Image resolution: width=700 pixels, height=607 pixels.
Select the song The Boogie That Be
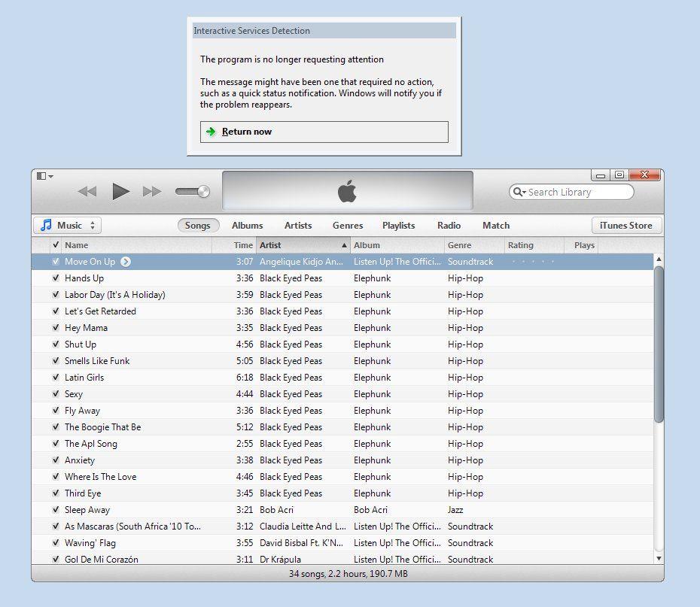point(342,427)
